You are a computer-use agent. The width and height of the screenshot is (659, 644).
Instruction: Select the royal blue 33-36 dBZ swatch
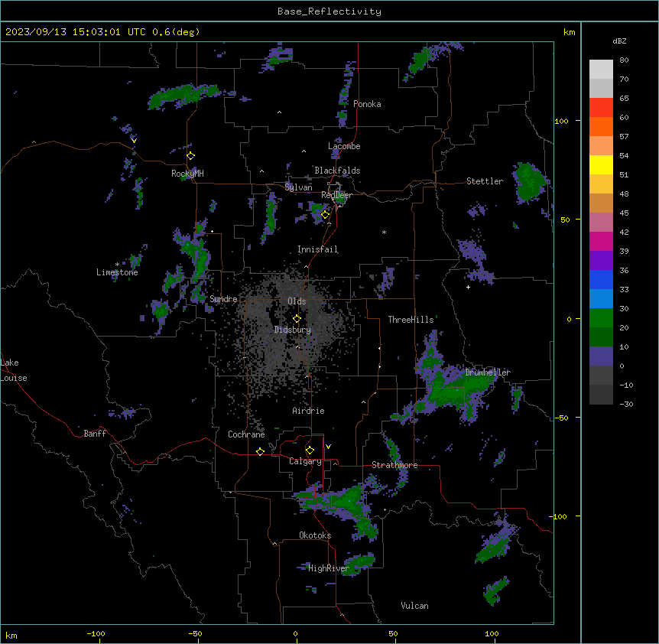[601, 280]
